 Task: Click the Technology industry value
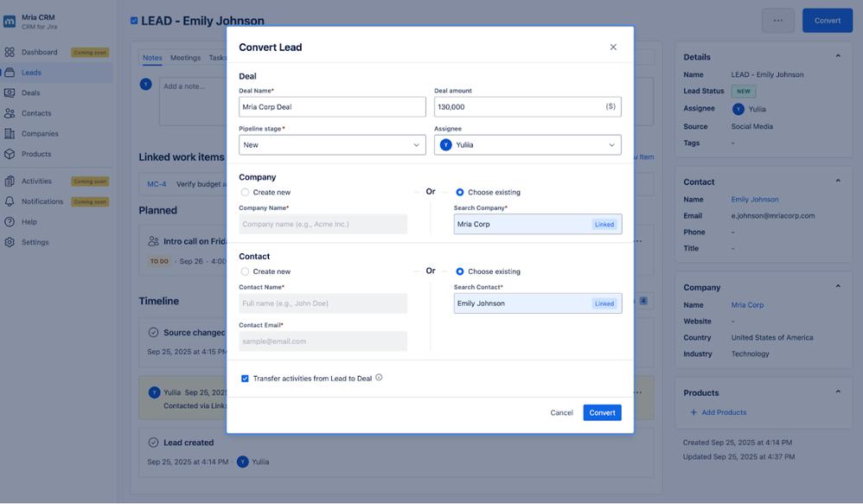point(751,354)
